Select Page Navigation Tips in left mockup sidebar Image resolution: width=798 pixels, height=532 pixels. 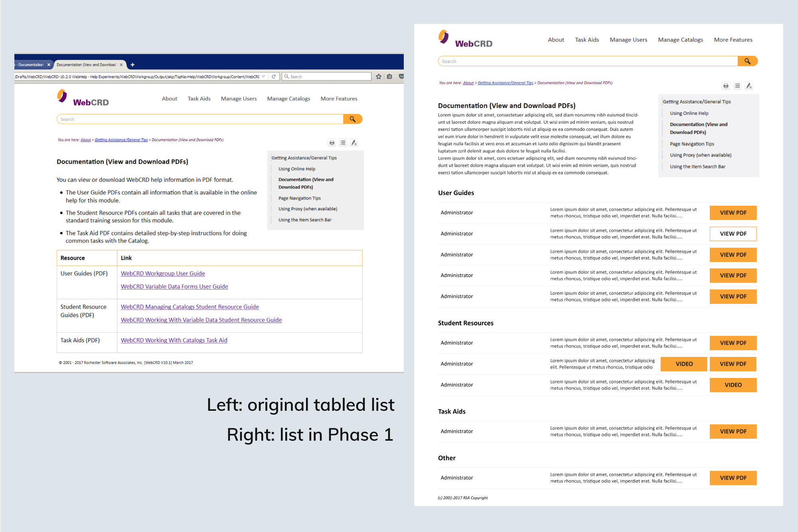click(300, 198)
